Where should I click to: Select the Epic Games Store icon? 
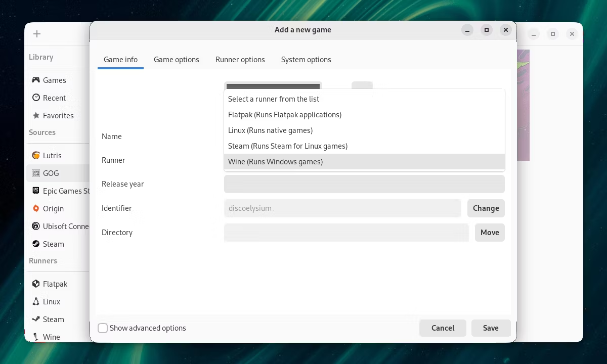[36, 191]
